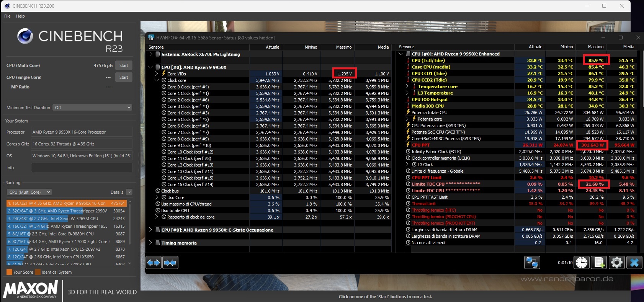644x302 pixels.
Task: Start the CPU (Multi Core) benchmark
Action: pyautogui.click(x=124, y=65)
